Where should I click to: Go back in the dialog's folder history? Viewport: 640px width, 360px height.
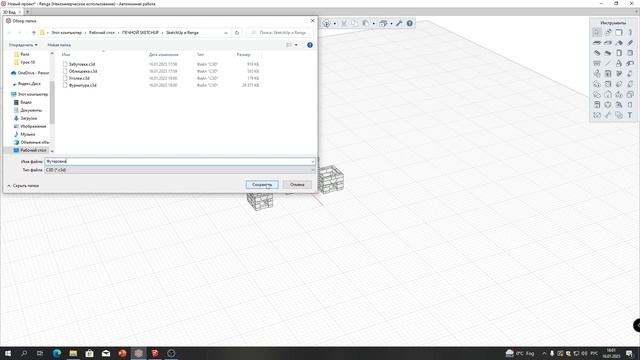point(10,33)
